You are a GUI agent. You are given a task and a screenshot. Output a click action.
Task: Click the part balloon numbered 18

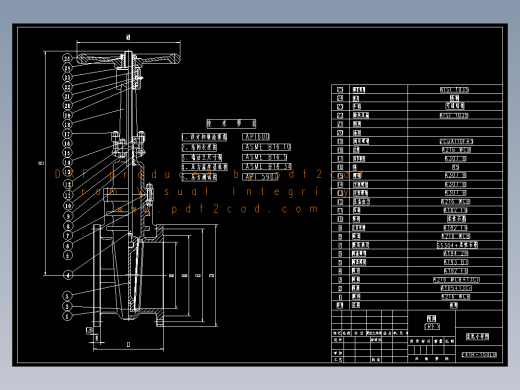67,124
